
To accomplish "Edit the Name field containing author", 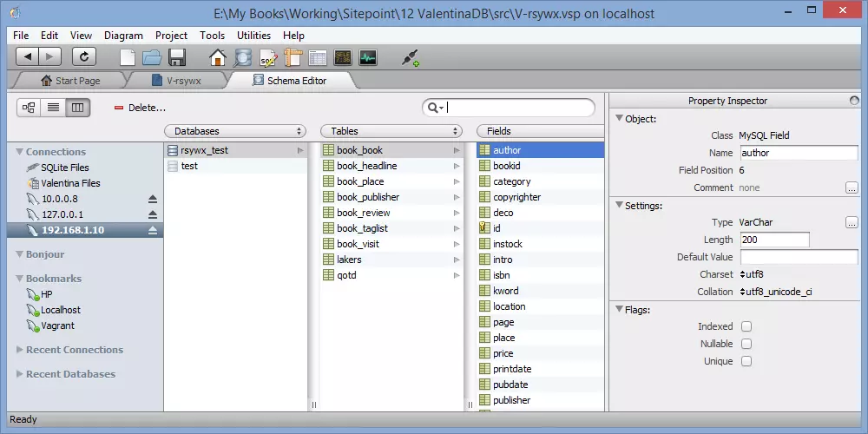I will [799, 153].
